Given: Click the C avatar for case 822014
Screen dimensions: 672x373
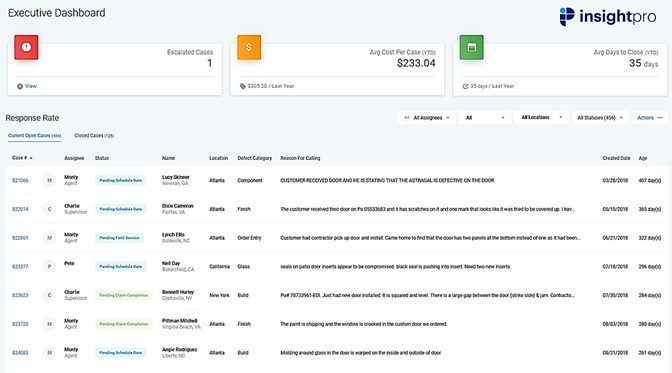Looking at the screenshot, I should 49,209.
